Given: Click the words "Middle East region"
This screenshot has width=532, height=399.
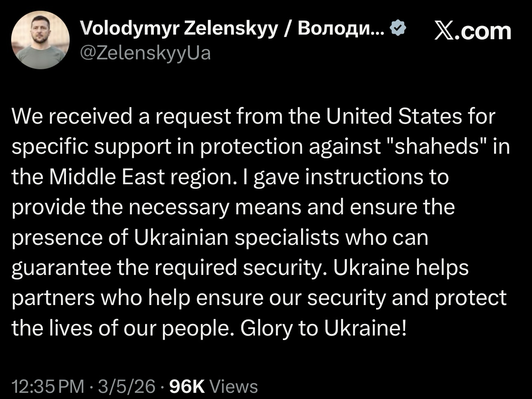Looking at the screenshot, I should click(x=141, y=177).
